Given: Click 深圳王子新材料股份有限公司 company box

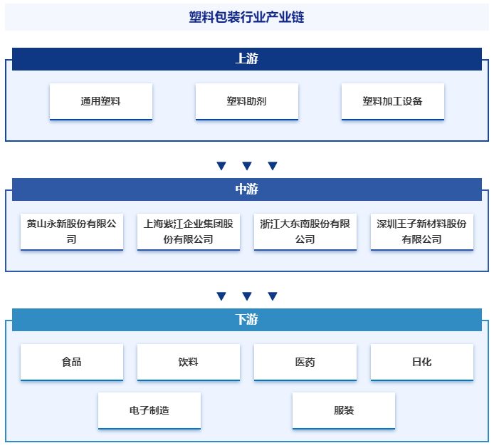Looking at the screenshot, I should tap(422, 231).
